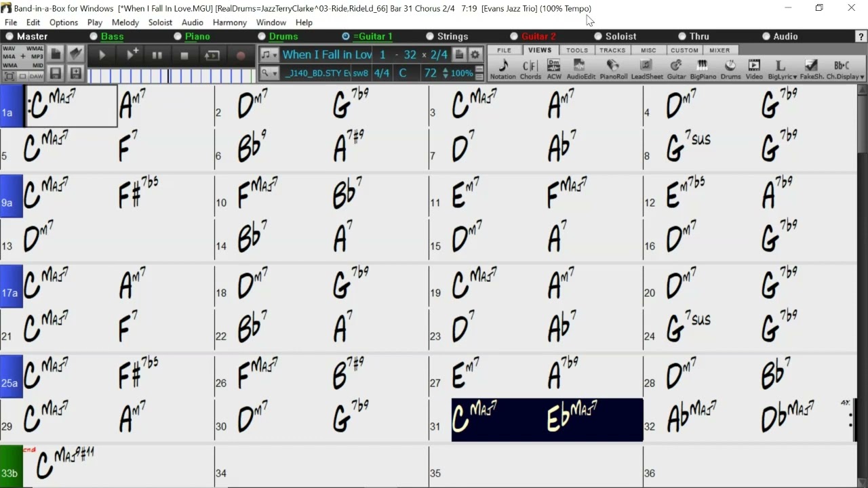Toggle the FakeSheet mode icon
This screenshot has height=488, width=868.
pyautogui.click(x=811, y=70)
